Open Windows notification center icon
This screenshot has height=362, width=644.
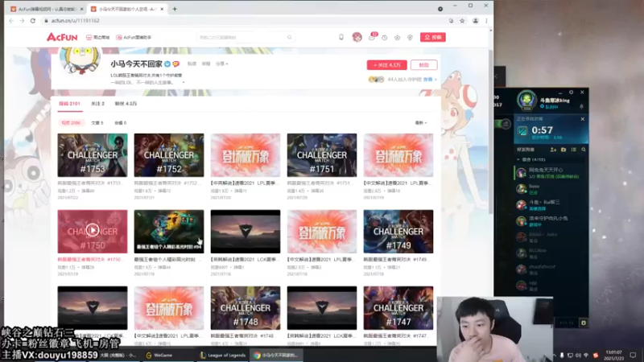pyautogui.click(x=633, y=355)
